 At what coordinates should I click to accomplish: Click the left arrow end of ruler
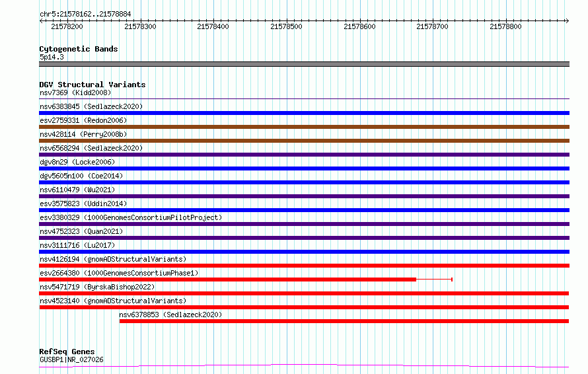click(41, 21)
